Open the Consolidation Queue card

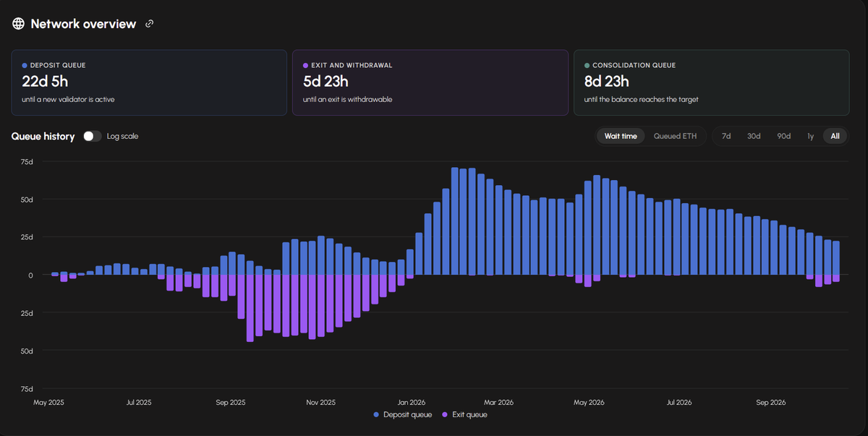[712, 82]
